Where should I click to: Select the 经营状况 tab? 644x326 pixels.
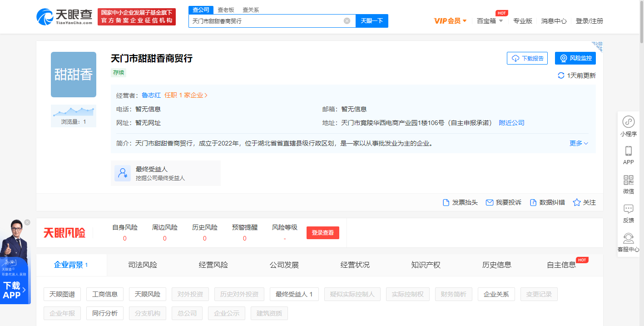tap(355, 265)
